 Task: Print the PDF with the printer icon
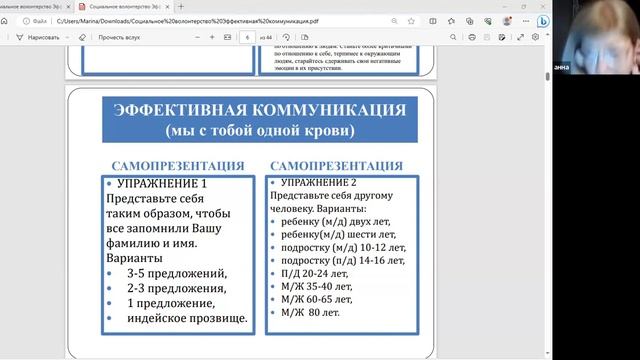(472, 37)
